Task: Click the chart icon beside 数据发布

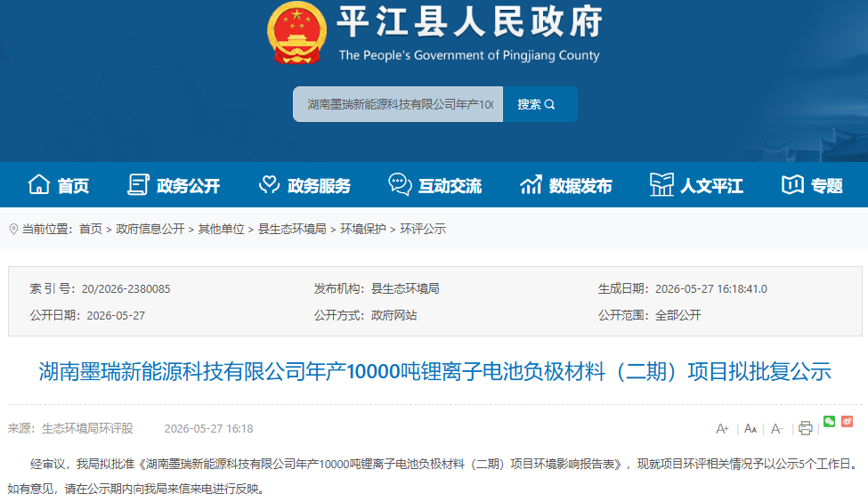Action: [x=531, y=184]
